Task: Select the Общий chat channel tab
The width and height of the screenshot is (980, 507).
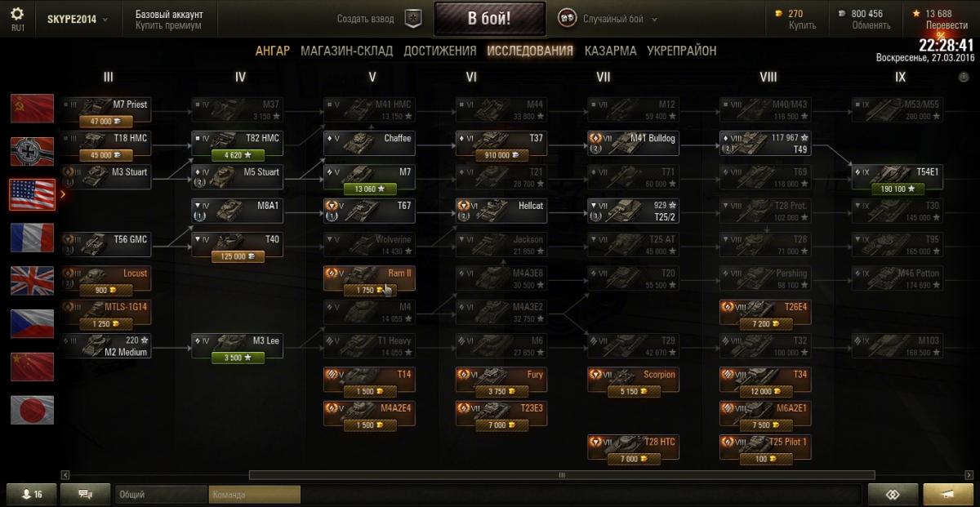Action: (161, 495)
